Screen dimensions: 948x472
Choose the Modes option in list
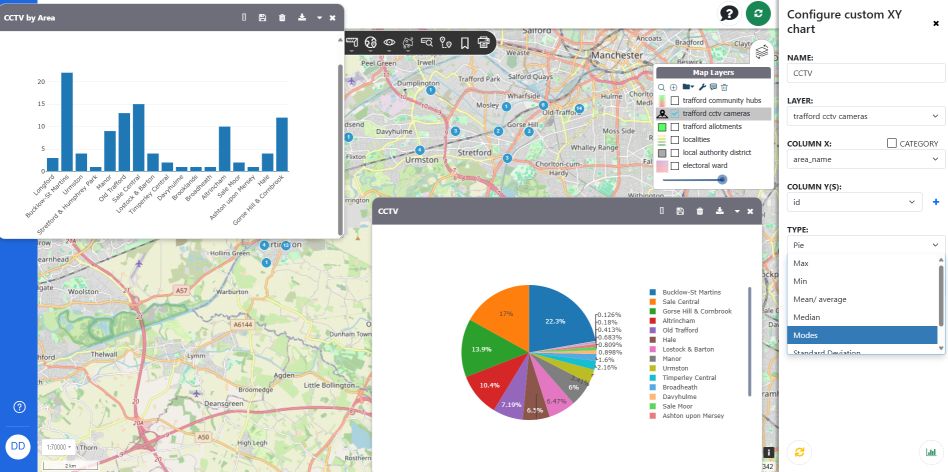(x=806, y=335)
